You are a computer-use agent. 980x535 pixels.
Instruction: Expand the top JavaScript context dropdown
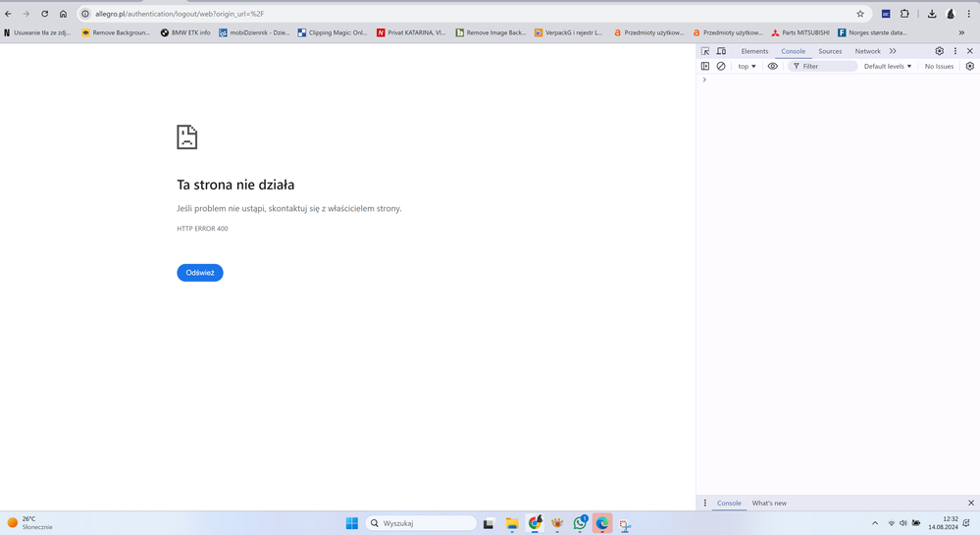748,67
